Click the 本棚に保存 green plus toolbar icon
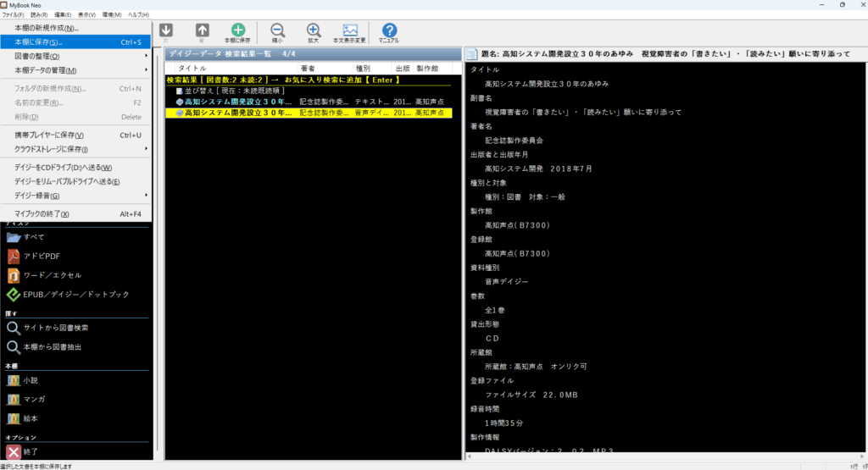This screenshot has height=470, width=868. [237, 32]
